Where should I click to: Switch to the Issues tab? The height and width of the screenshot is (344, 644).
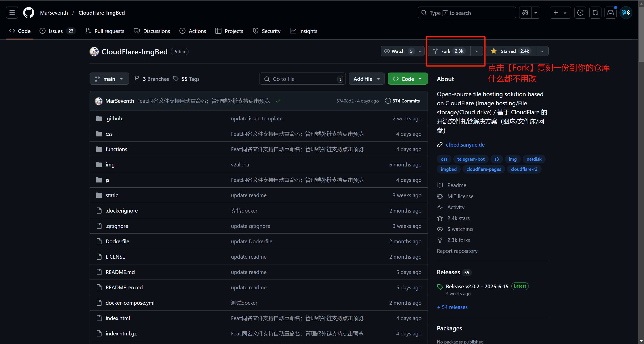point(56,31)
